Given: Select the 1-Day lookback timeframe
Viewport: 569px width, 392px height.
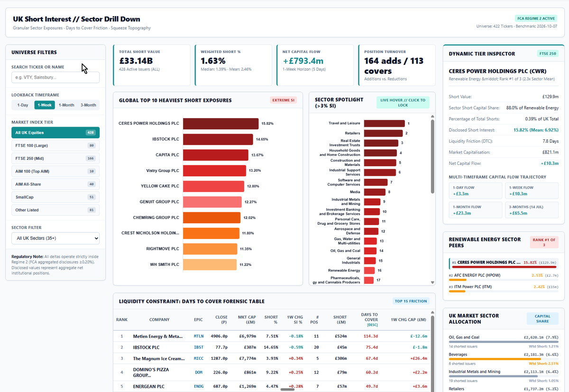Looking at the screenshot, I should coord(23,105).
